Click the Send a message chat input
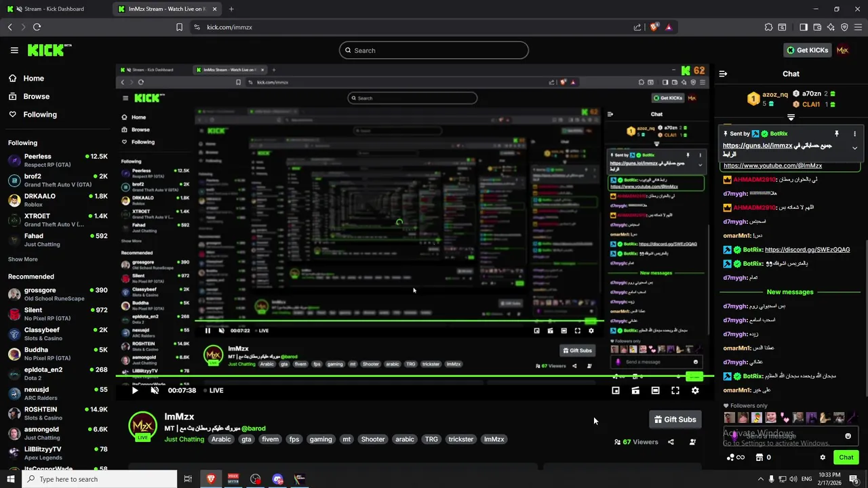 click(x=790, y=436)
